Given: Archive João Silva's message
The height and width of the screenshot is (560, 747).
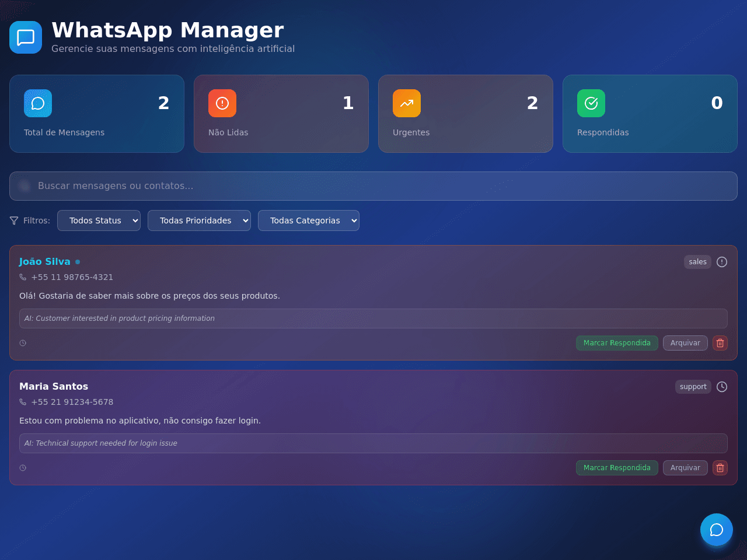Looking at the screenshot, I should coord(685,343).
